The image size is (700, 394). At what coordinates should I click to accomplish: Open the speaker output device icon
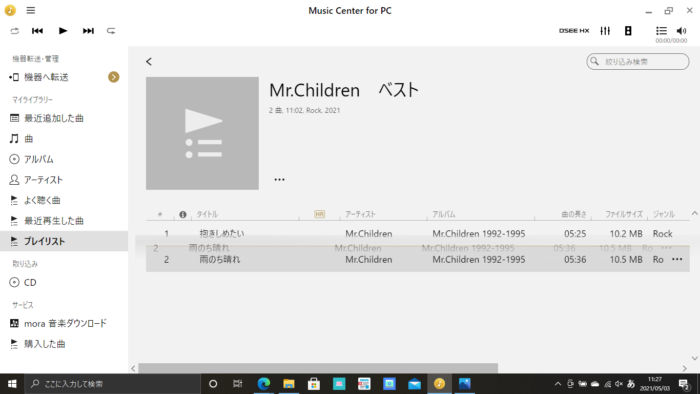click(x=628, y=31)
